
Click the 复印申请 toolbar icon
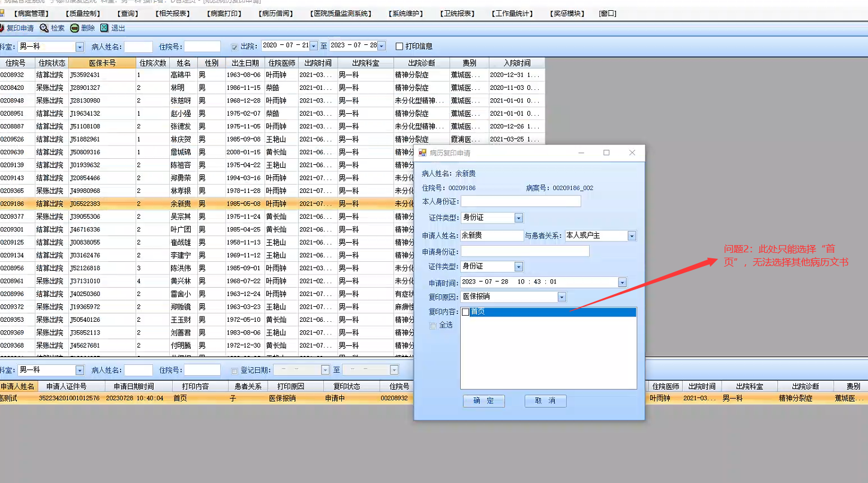pyautogui.click(x=2, y=28)
